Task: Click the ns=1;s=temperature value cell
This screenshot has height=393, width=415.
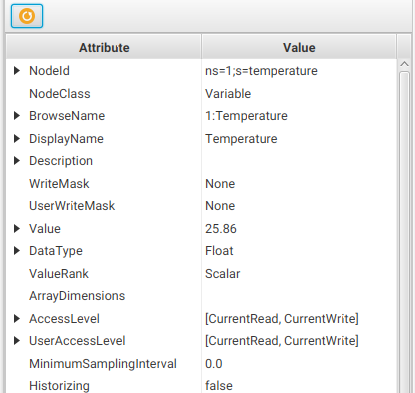Action: (x=261, y=71)
